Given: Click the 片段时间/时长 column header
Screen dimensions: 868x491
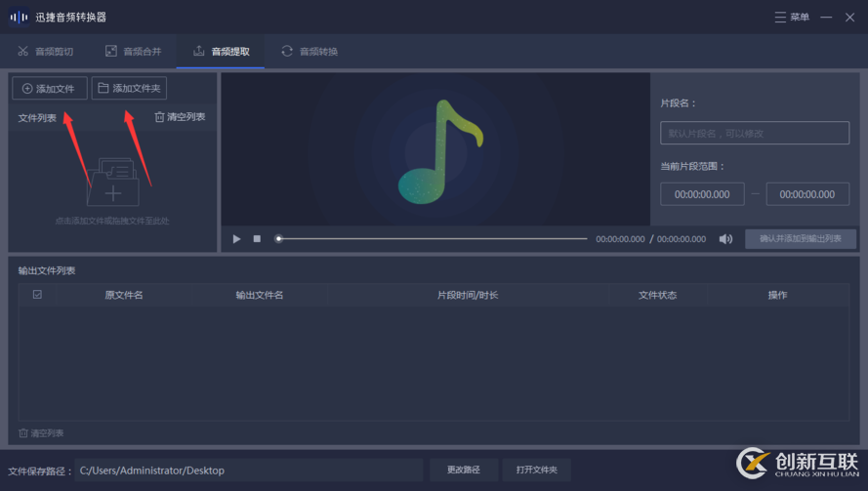Looking at the screenshot, I should 468,295.
